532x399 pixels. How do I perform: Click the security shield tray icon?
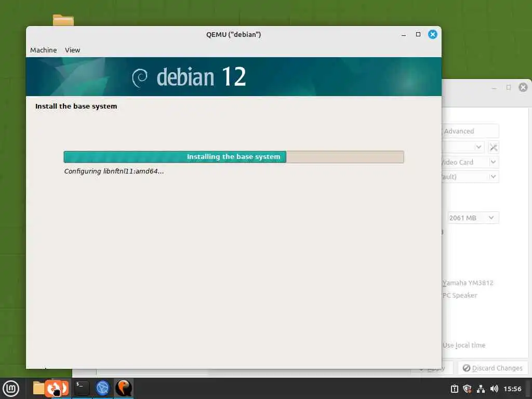[x=467, y=389]
